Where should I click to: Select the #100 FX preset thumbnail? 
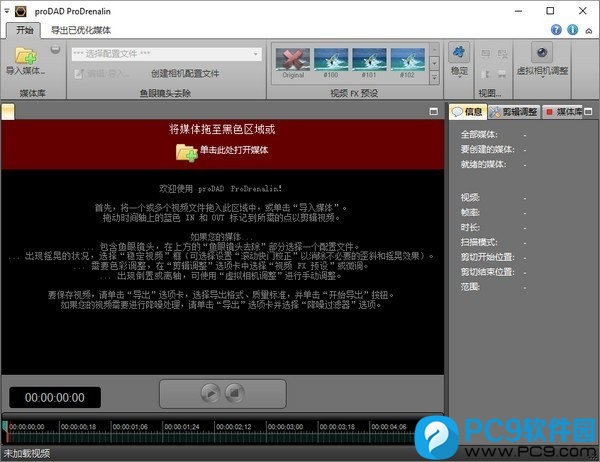(x=331, y=64)
